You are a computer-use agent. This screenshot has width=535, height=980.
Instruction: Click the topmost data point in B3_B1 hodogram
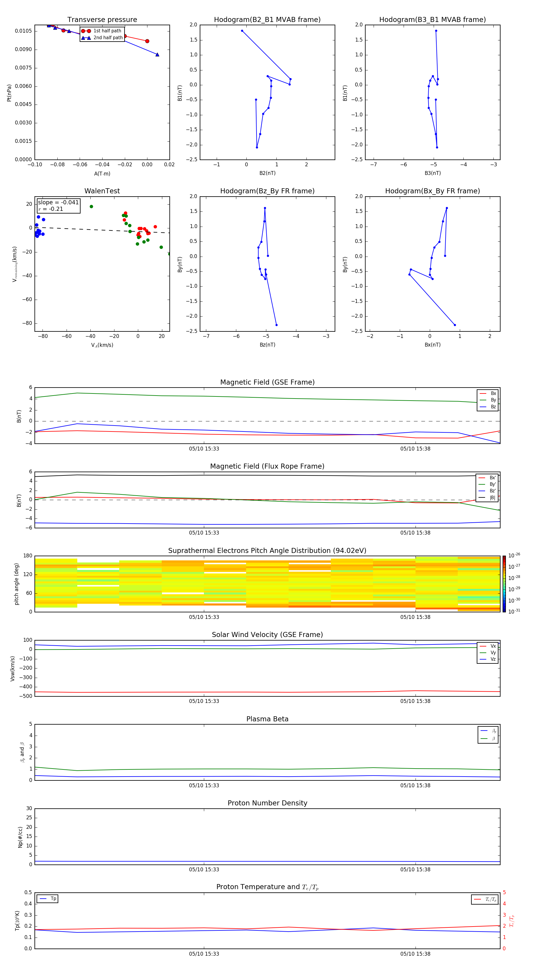pyautogui.click(x=436, y=31)
